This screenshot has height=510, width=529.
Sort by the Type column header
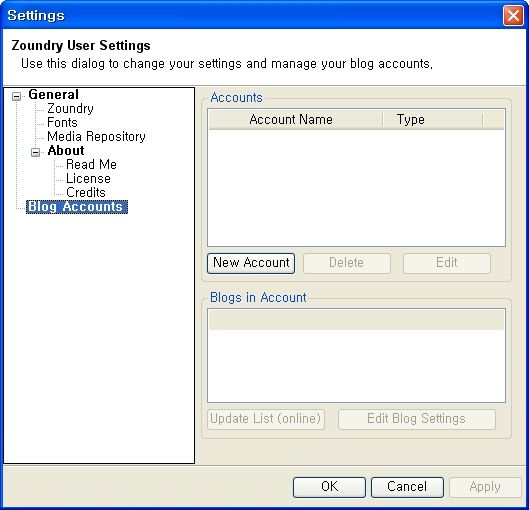(433, 119)
